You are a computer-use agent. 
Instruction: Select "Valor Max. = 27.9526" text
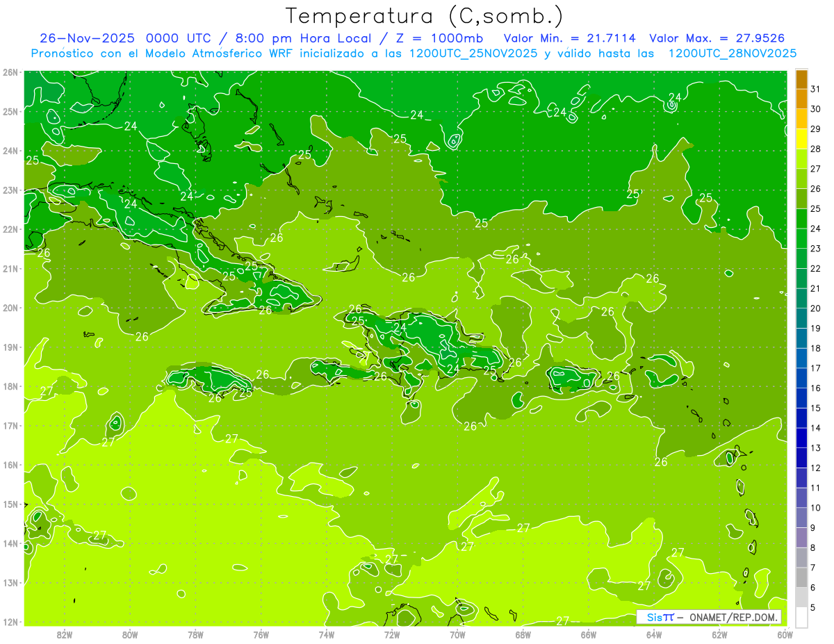pos(717,38)
